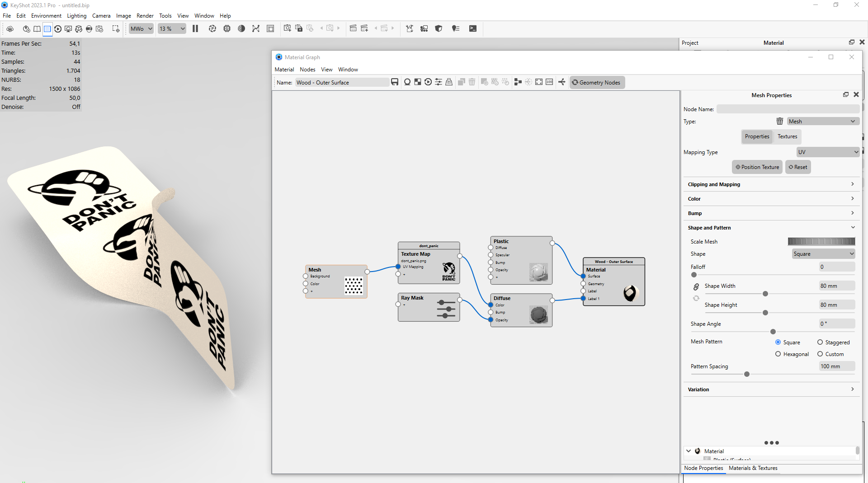Select the Custom mesh pattern radio button
Image resolution: width=868 pixels, height=483 pixels.
pyautogui.click(x=820, y=354)
